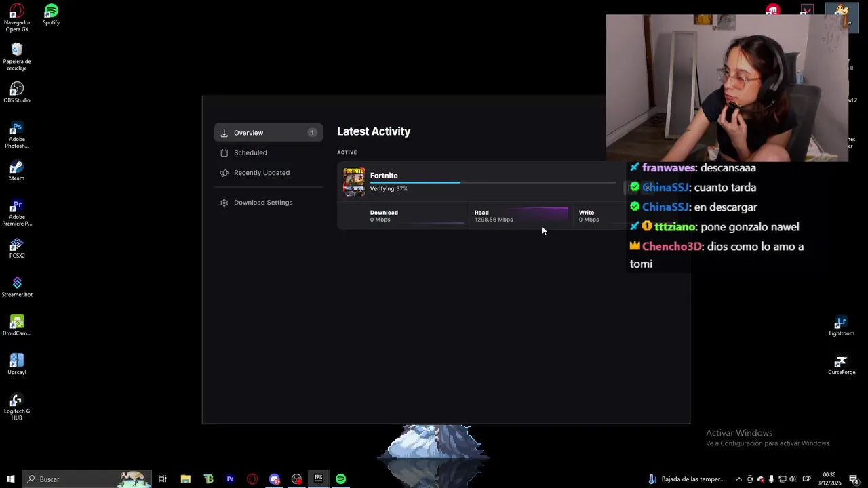Select the Steam desktop shortcut
The image size is (868, 488).
click(17, 171)
